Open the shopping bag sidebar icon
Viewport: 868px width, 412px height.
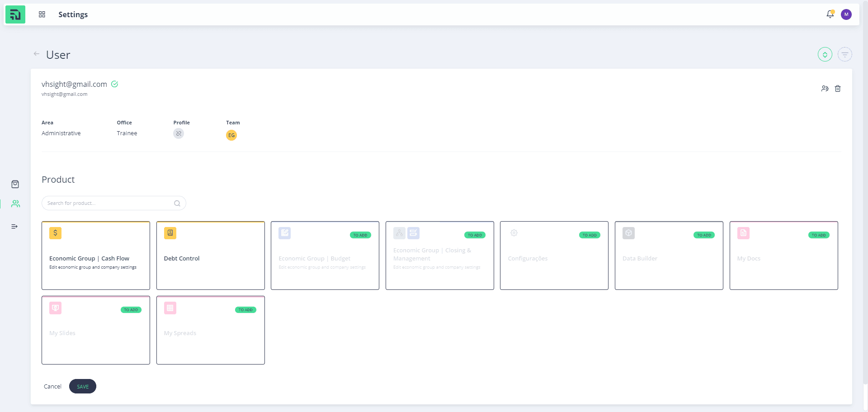tap(15, 184)
